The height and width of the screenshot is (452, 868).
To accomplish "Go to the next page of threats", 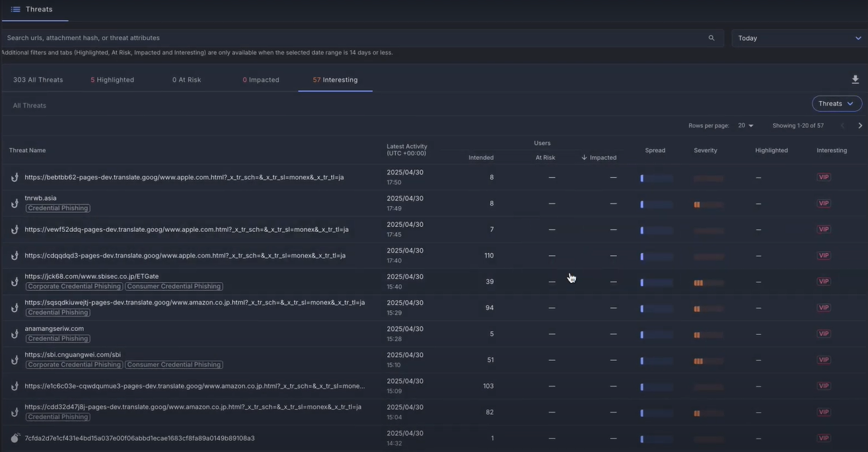I will coord(859,125).
